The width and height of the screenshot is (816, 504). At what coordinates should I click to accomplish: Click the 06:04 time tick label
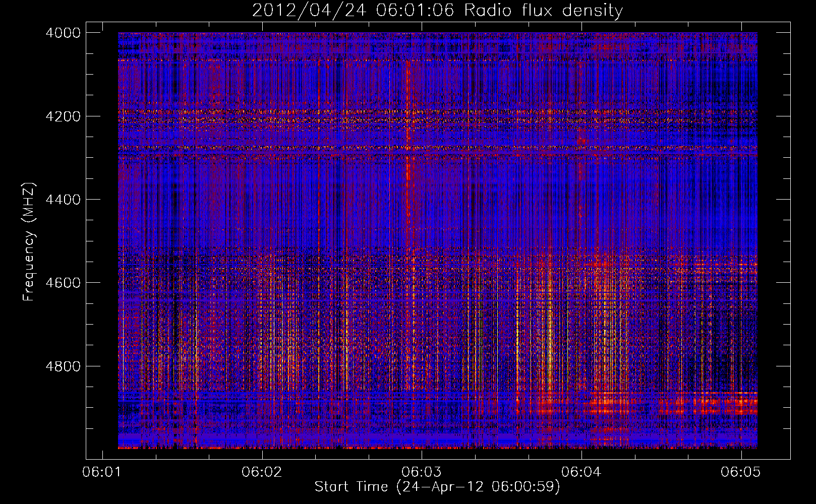tap(581, 472)
